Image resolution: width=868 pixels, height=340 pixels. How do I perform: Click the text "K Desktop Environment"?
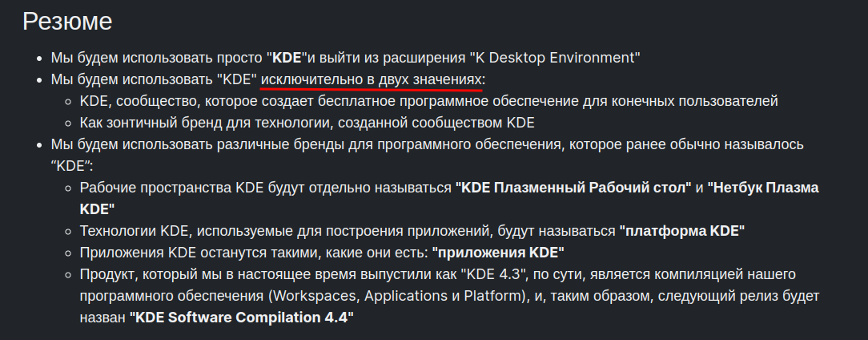tap(555, 57)
